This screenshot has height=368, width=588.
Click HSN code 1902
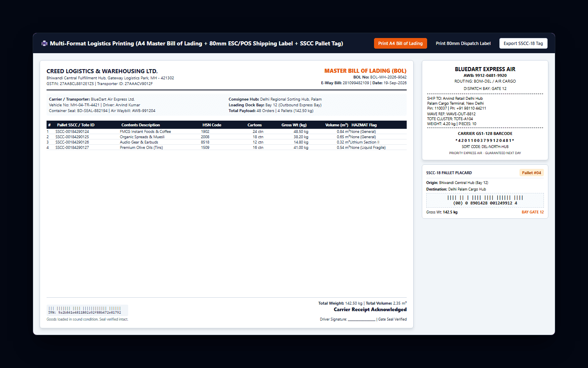coord(205,132)
